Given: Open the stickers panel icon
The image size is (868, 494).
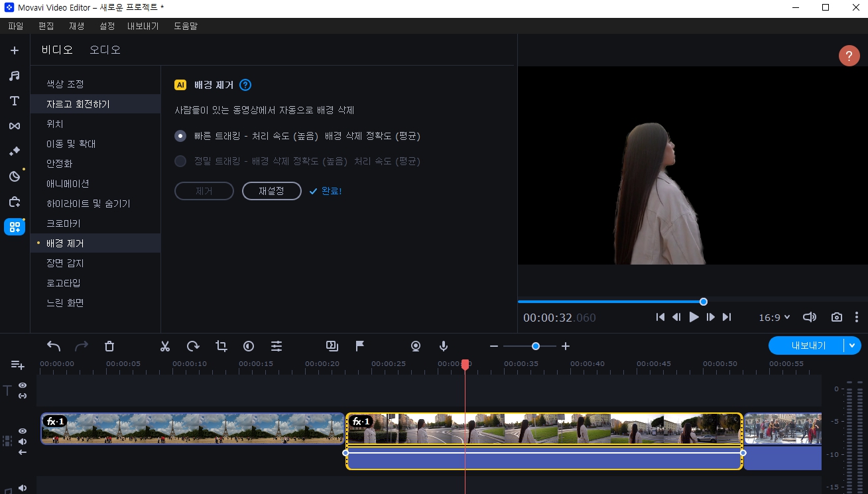Looking at the screenshot, I should point(15,176).
